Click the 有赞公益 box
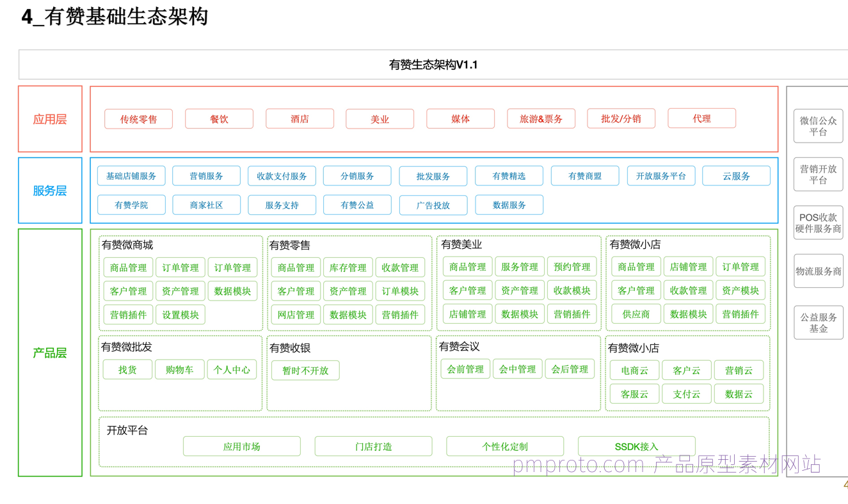Viewport: 848px width, 504px height. click(x=357, y=205)
